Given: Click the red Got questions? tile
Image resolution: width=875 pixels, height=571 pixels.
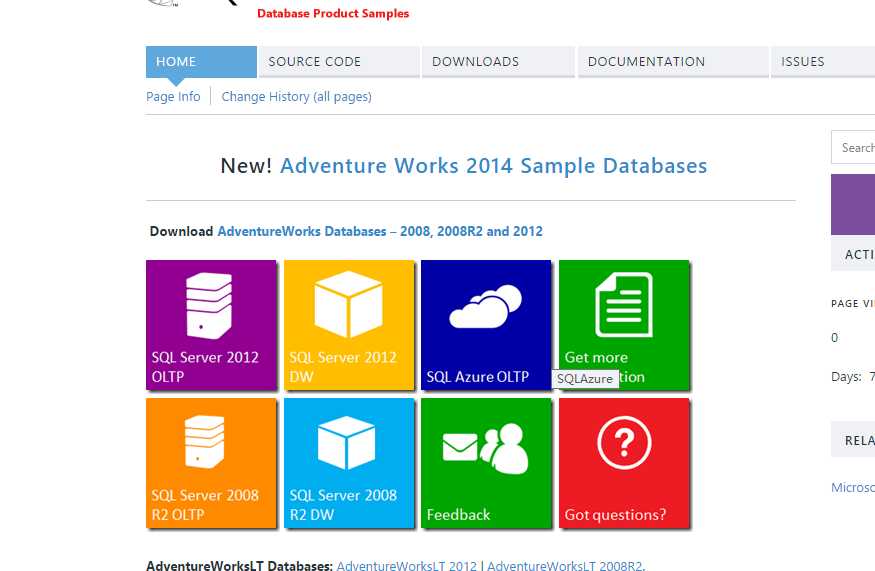Looking at the screenshot, I should click(624, 463).
